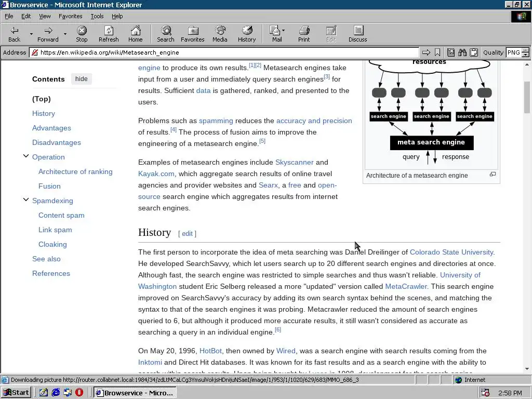Jump to References in contents
The image size is (532, 399).
click(x=51, y=273)
